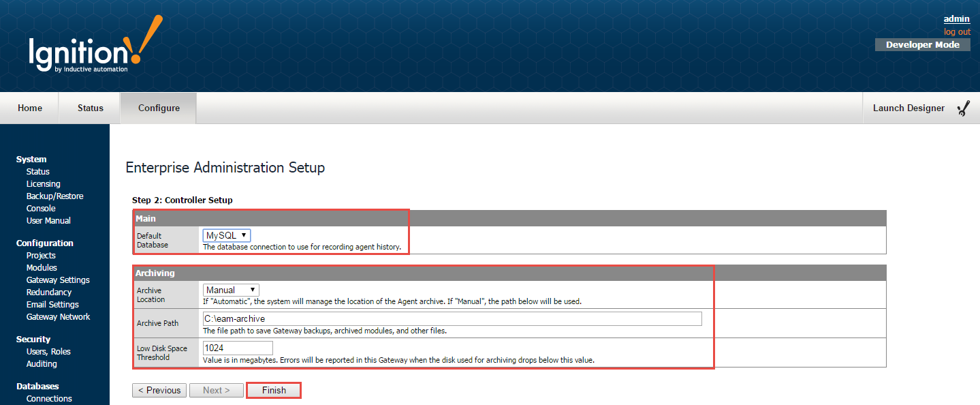Click the Step 2: Controller Setup text
Viewport: 980px width, 405px height.
pyautogui.click(x=183, y=200)
